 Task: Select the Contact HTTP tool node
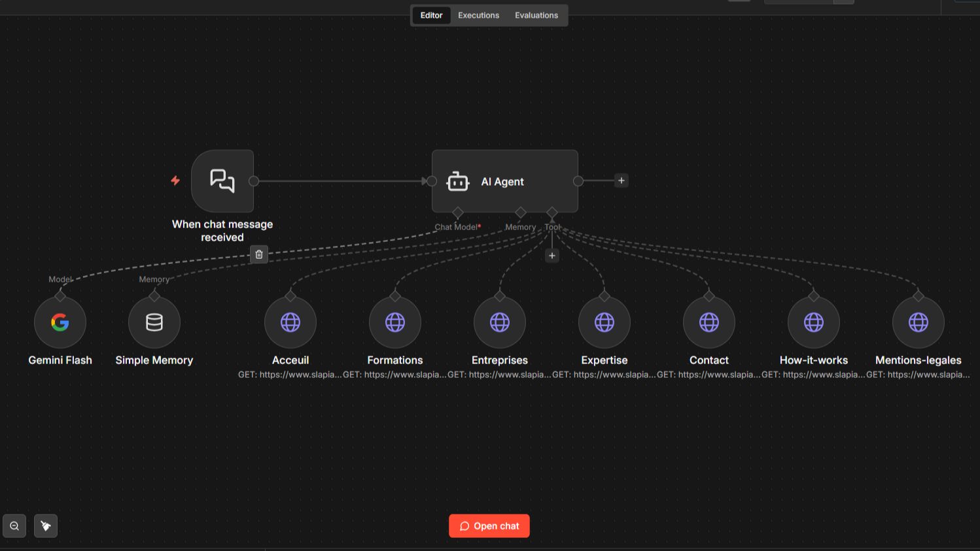[709, 322]
